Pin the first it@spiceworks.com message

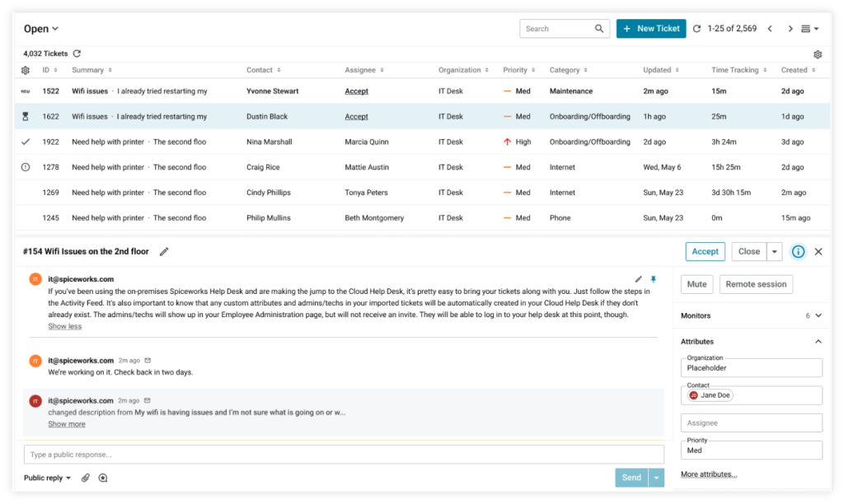point(654,279)
